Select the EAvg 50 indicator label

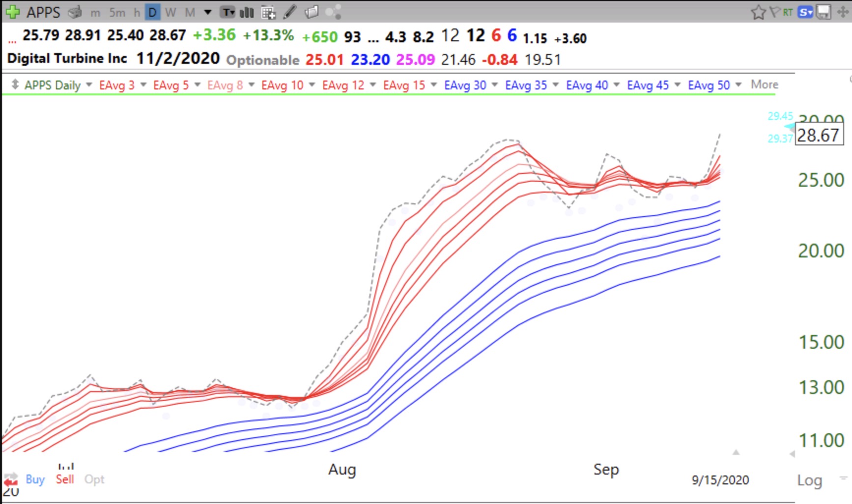pyautogui.click(x=709, y=85)
